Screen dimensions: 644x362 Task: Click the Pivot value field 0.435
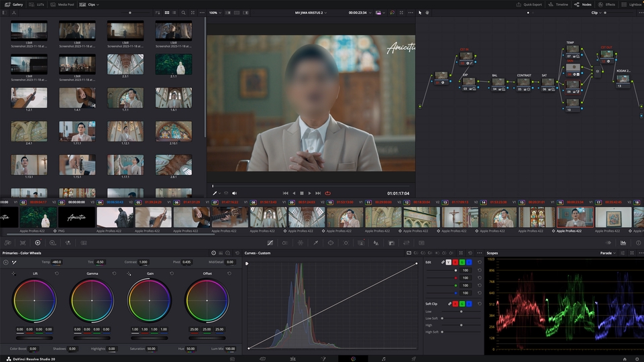tap(186, 262)
